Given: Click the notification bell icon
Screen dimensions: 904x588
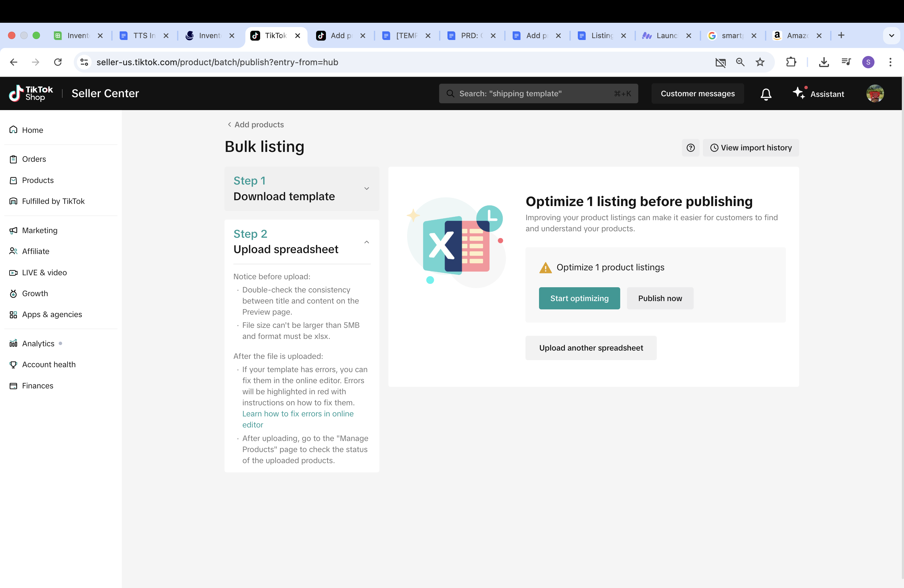Looking at the screenshot, I should [x=766, y=94].
